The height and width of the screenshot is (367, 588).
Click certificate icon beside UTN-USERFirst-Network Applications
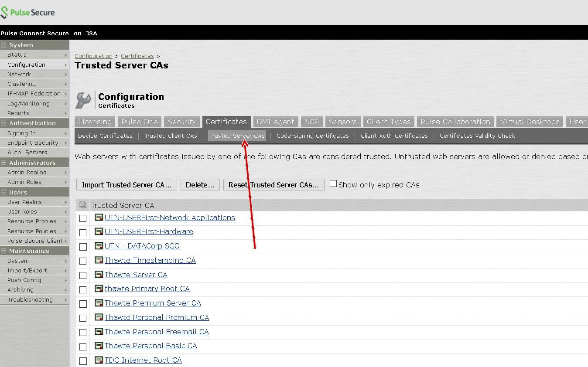coord(99,217)
